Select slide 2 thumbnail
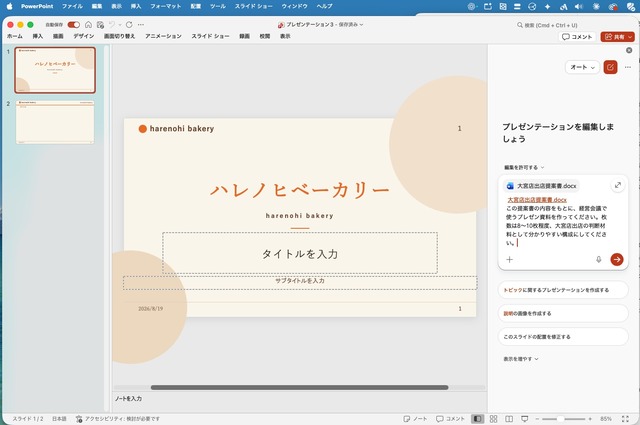 55,122
